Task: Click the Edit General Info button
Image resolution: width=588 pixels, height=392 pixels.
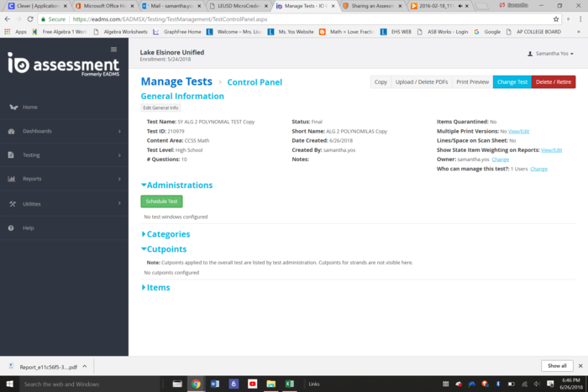Action: click(160, 107)
